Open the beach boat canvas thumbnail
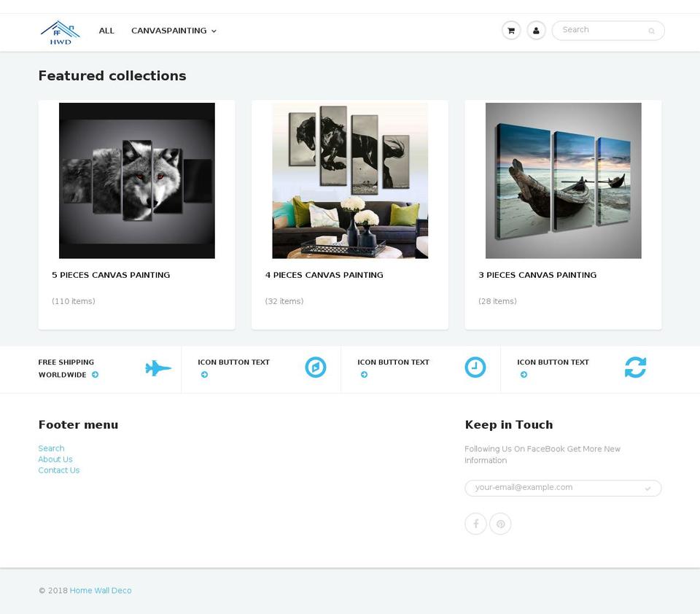The height and width of the screenshot is (614, 700). pyautogui.click(x=564, y=181)
